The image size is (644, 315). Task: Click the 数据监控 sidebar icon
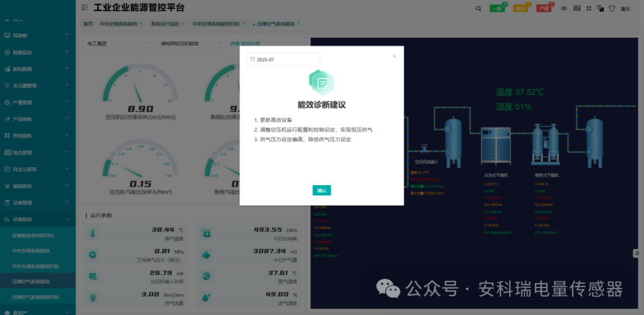(x=7, y=52)
